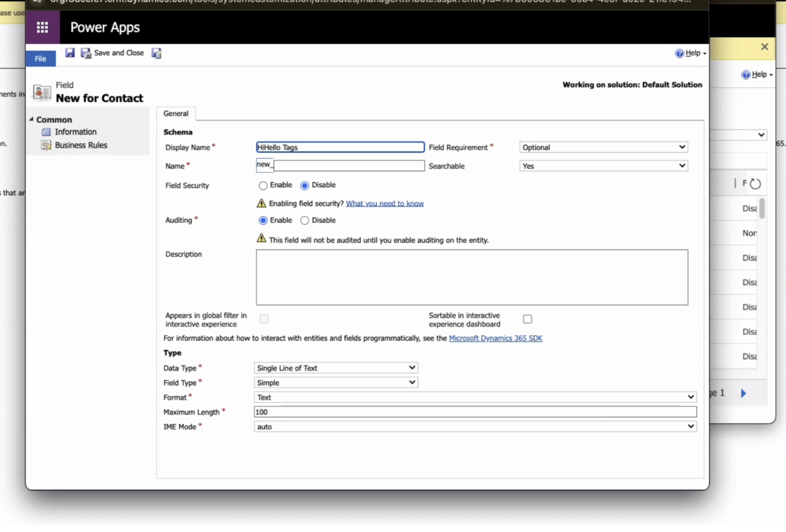Click the Business Rules icon in sidebar

46,145
